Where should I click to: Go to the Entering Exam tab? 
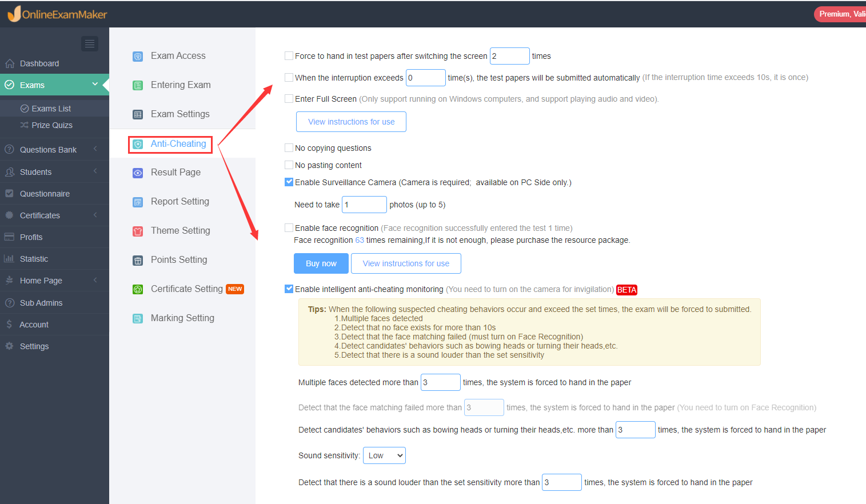(x=181, y=85)
